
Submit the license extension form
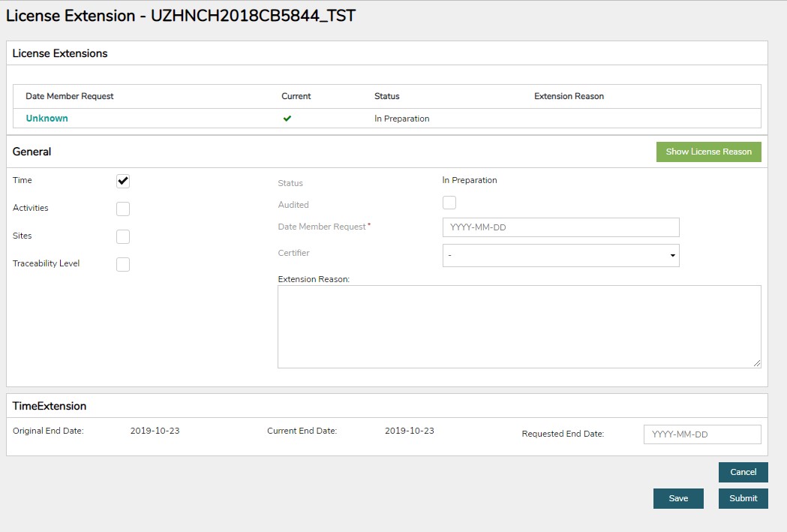pyautogui.click(x=743, y=498)
